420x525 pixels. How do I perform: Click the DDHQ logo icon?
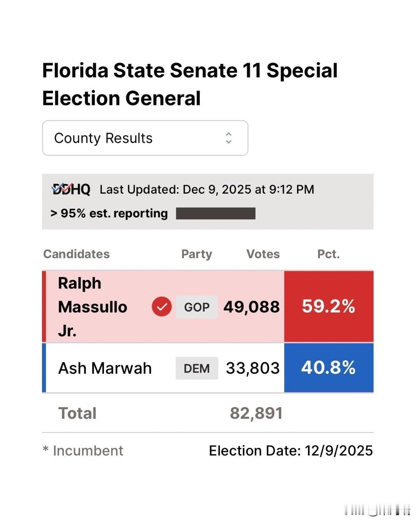pos(71,189)
